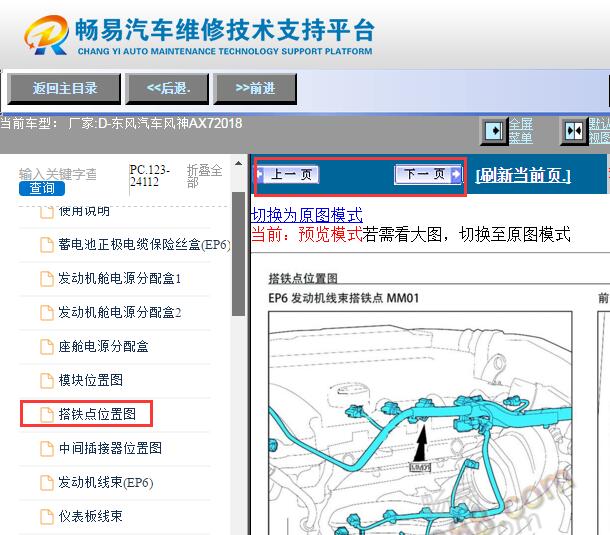Screen dimensions: 610x535
Task: Click document icon beside 发动机舱电源分配盒2
Action: click(x=47, y=313)
